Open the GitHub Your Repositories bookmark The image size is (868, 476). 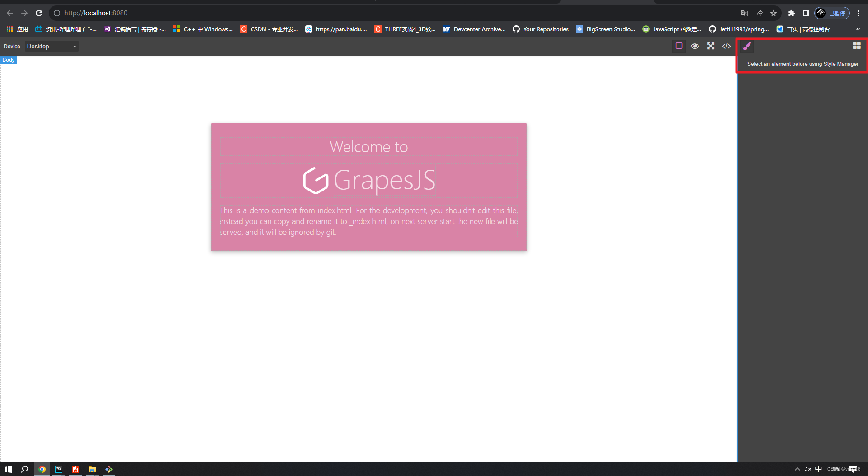pos(541,29)
